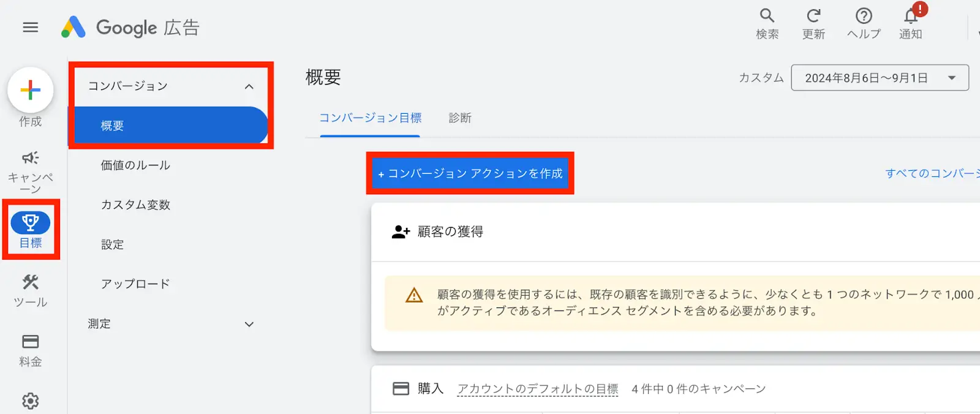
Task: Collapse the コンバージョン section
Action: pos(249,86)
